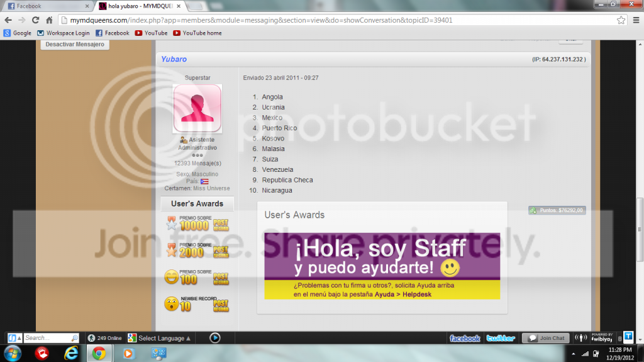Launch Internet Explorer from the taskbar
Screen dimensions: 644x362
click(71, 353)
